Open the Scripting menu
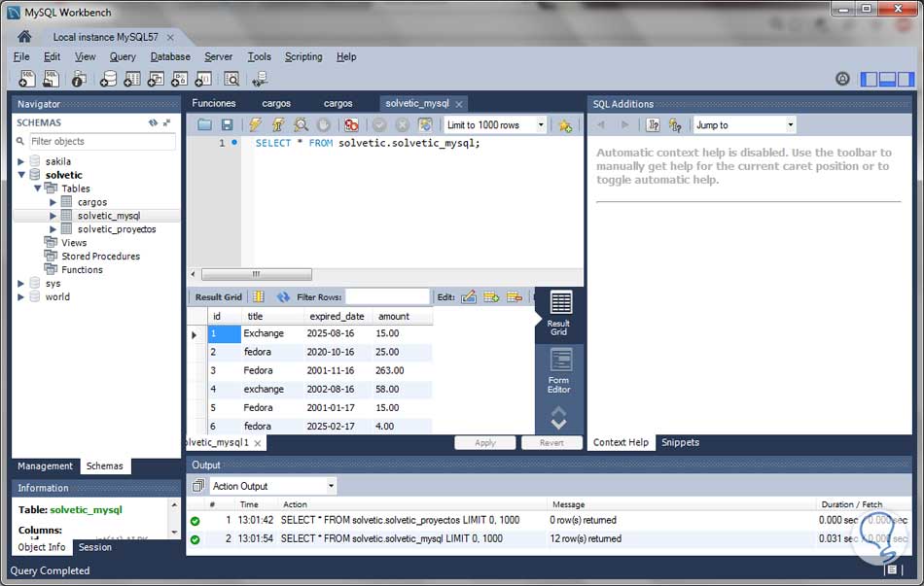The height and width of the screenshot is (586, 924). [303, 56]
